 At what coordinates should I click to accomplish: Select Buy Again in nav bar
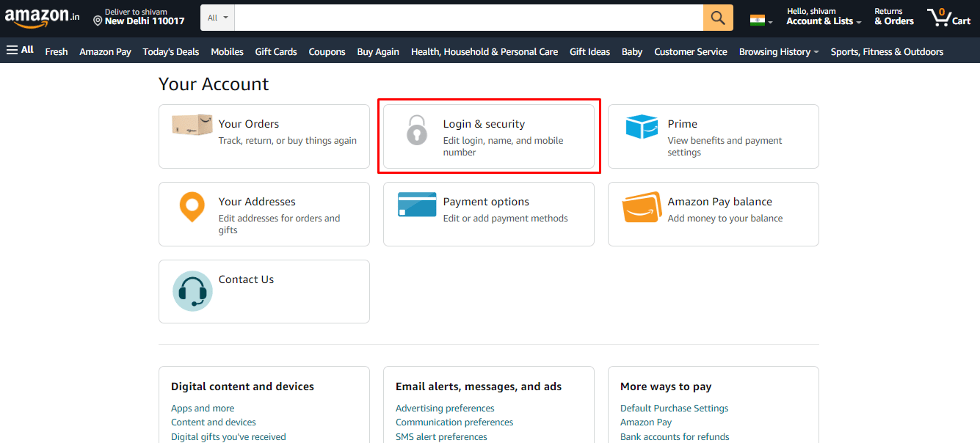[378, 51]
